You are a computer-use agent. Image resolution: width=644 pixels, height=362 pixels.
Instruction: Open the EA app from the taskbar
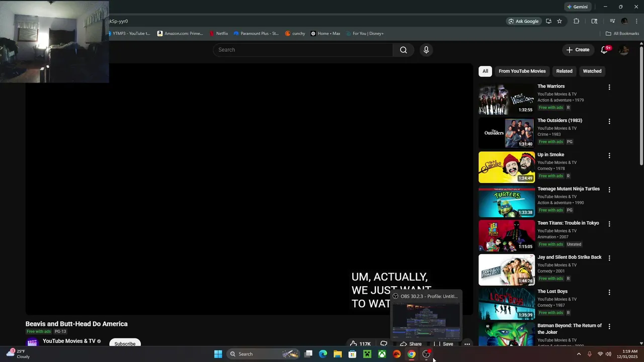coord(396,354)
